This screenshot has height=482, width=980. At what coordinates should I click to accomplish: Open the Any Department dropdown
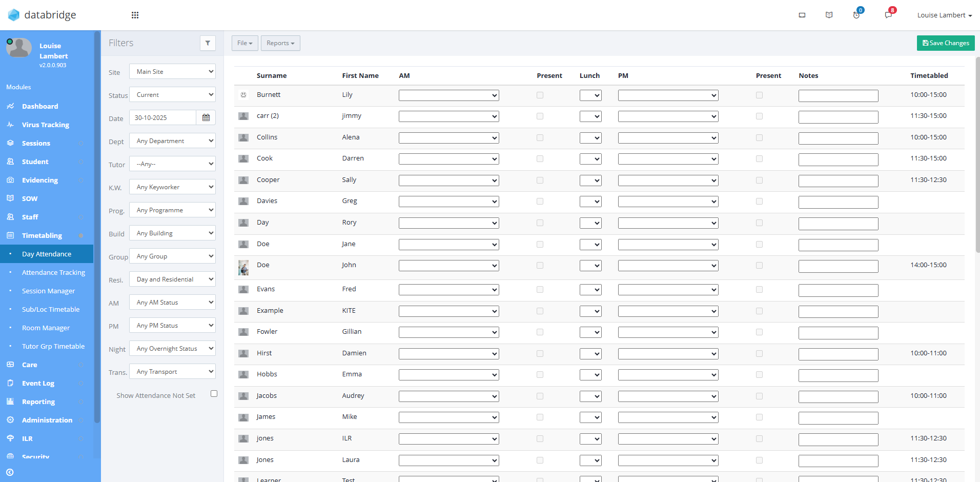tap(173, 141)
